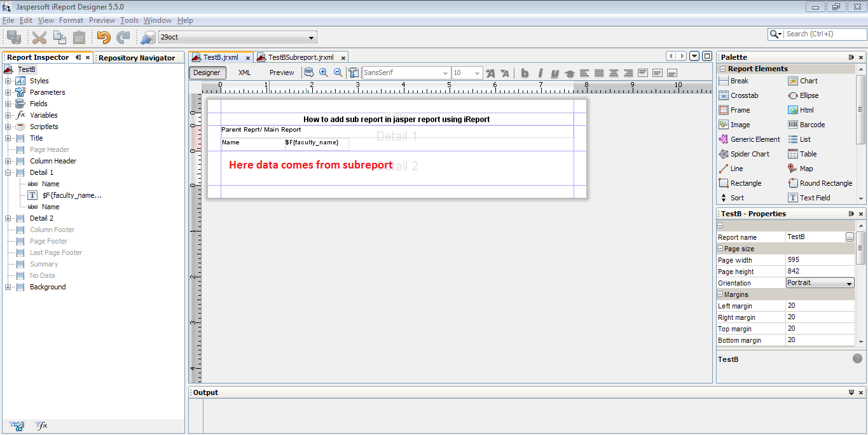Click the Report name browse button
Image resolution: width=868 pixels, height=435 pixels.
tap(850, 237)
